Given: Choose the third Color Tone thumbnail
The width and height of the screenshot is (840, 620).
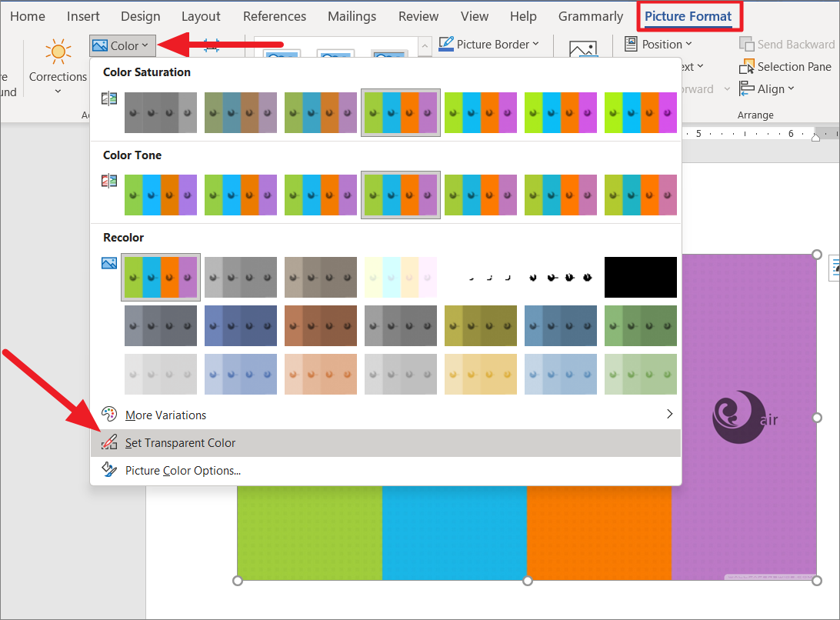Looking at the screenshot, I should pyautogui.click(x=320, y=195).
